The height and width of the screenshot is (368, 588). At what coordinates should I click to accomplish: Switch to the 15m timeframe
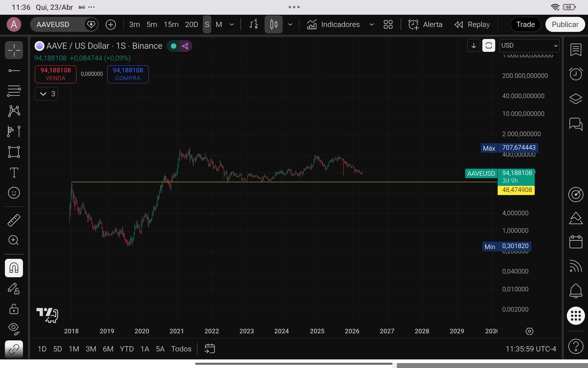[x=171, y=24]
